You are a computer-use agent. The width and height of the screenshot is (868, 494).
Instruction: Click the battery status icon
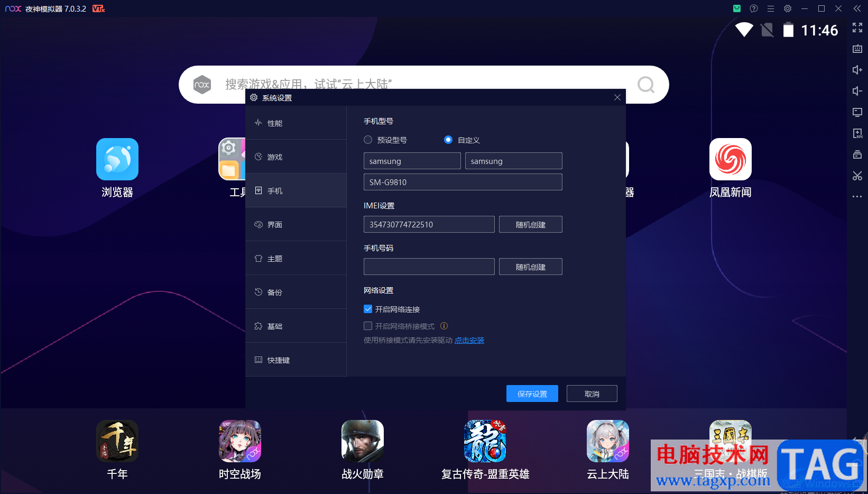click(x=788, y=30)
